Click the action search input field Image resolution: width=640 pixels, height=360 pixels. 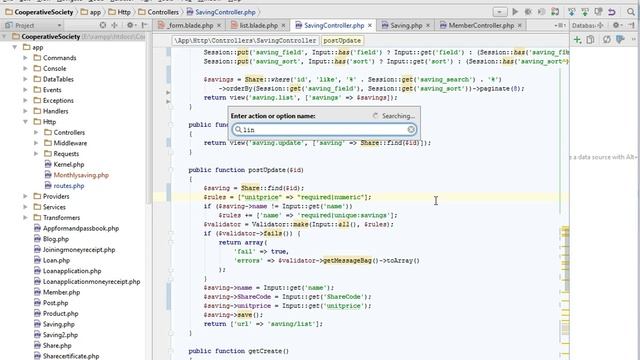[x=324, y=129]
